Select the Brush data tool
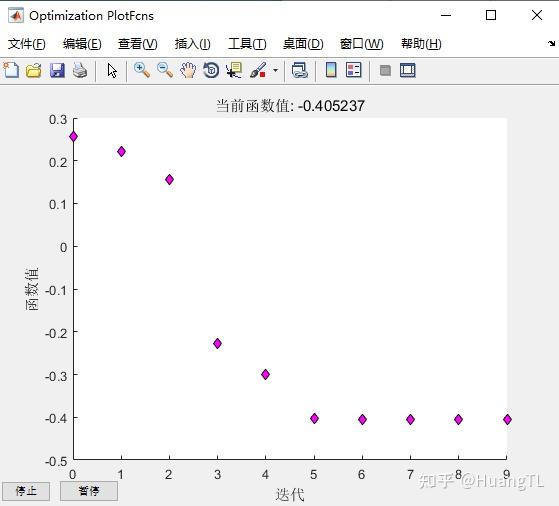Viewport: 559px width, 506px height. click(x=258, y=70)
